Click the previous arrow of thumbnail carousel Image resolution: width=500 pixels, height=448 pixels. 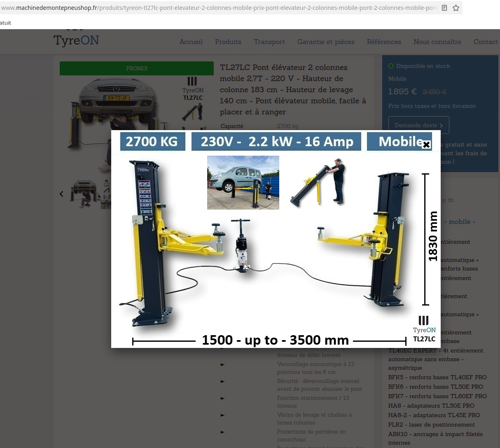61,194
